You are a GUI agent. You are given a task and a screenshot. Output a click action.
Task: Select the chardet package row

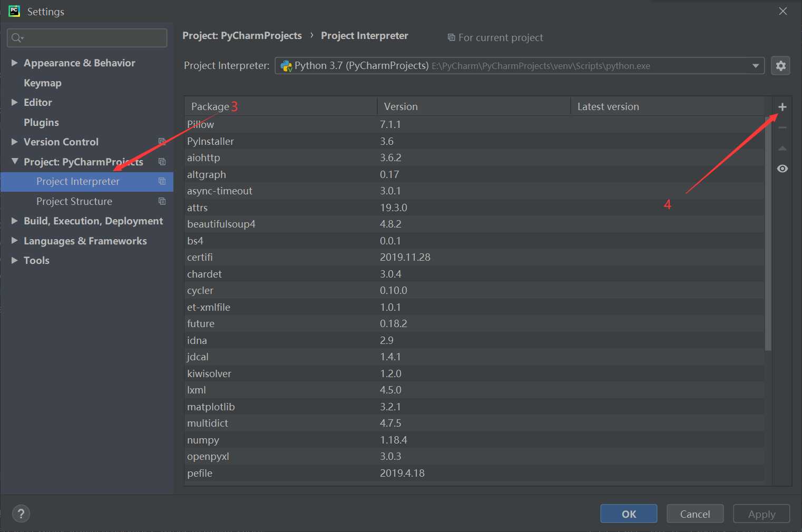(x=474, y=274)
